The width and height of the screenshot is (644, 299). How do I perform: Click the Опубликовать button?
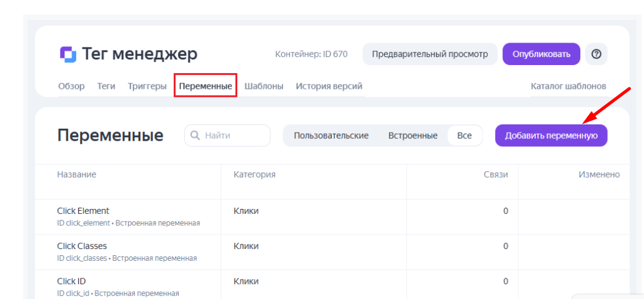tap(542, 54)
